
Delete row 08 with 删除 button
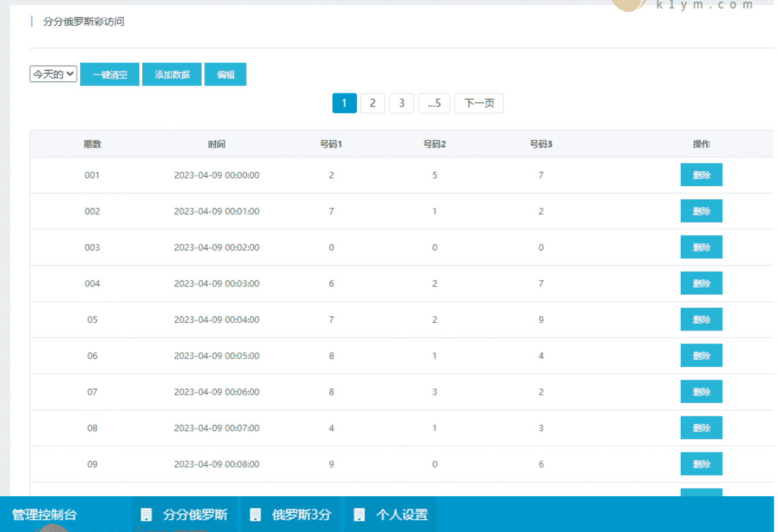click(701, 428)
